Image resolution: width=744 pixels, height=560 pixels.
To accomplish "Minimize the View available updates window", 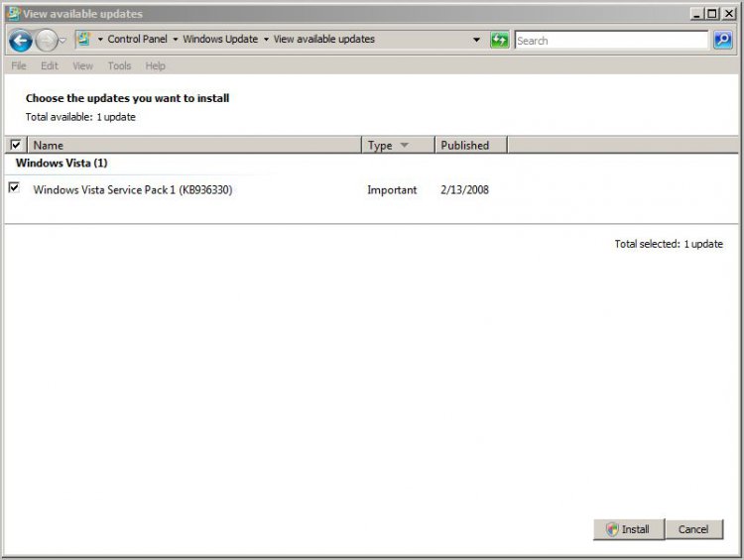I will (x=696, y=14).
